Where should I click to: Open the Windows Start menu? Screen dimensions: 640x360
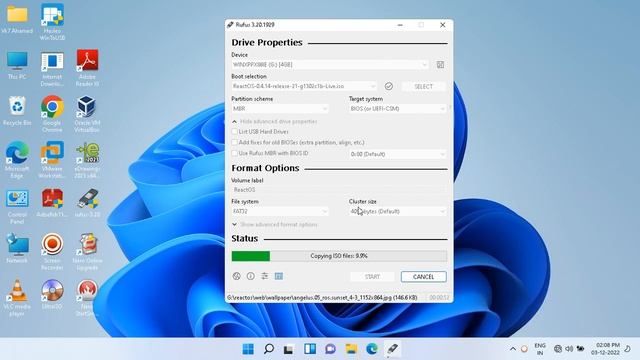pyautogui.click(x=248, y=349)
